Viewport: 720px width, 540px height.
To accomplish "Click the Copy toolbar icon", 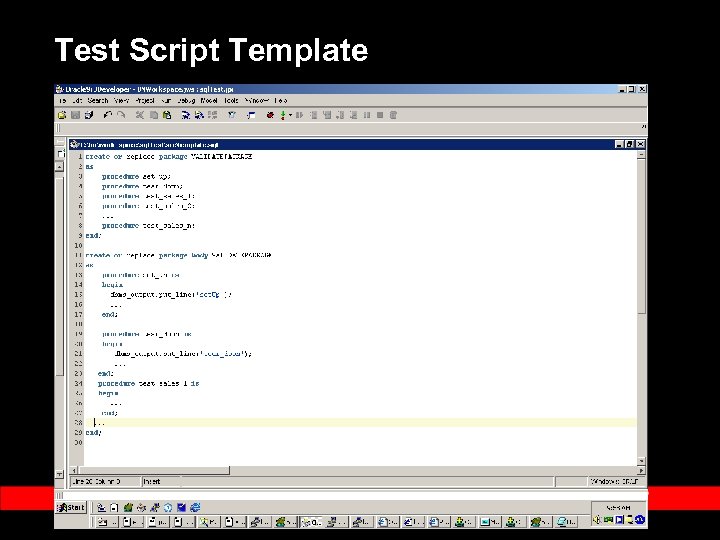I will tap(154, 115).
